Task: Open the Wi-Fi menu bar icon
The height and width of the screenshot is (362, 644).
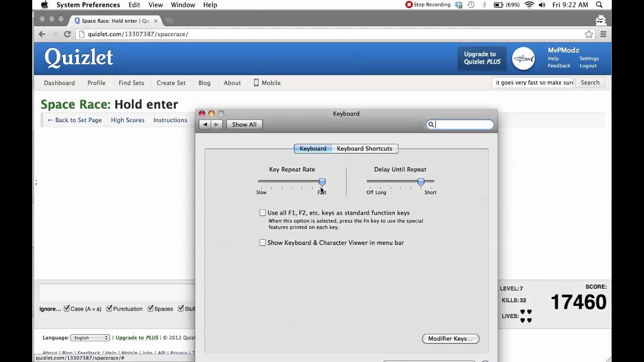Action: click(529, 5)
